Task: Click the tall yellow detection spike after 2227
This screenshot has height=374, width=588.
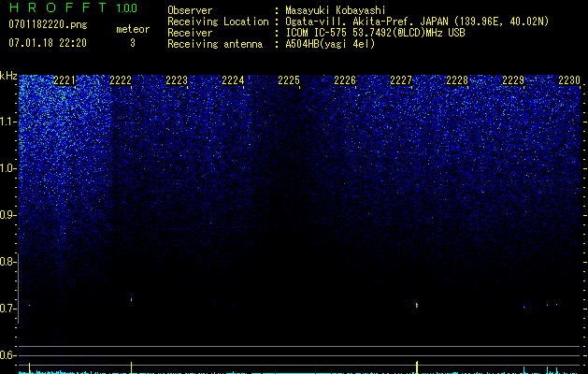Action: pos(417,367)
